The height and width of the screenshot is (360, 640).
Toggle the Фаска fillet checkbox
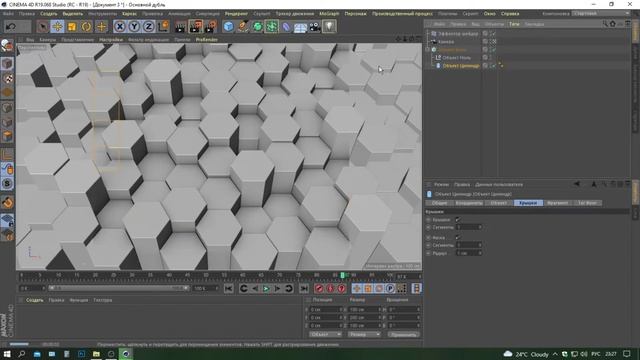click(x=458, y=237)
